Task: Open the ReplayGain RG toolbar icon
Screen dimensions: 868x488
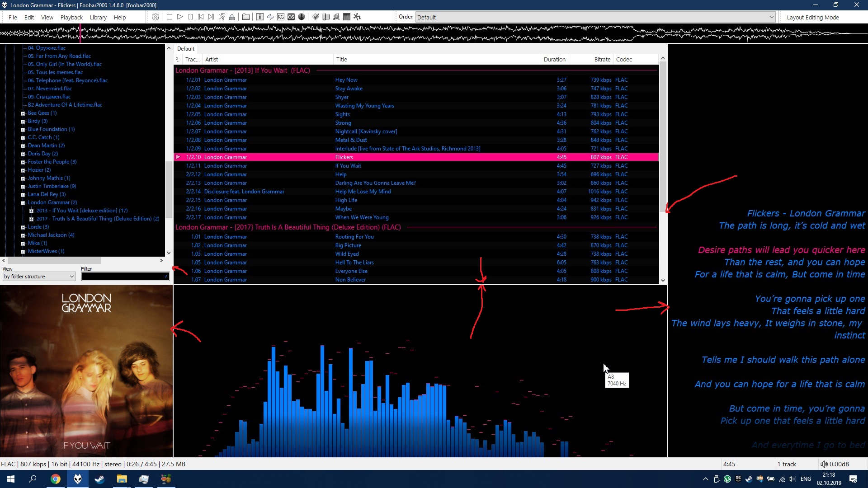Action: [x=281, y=17]
